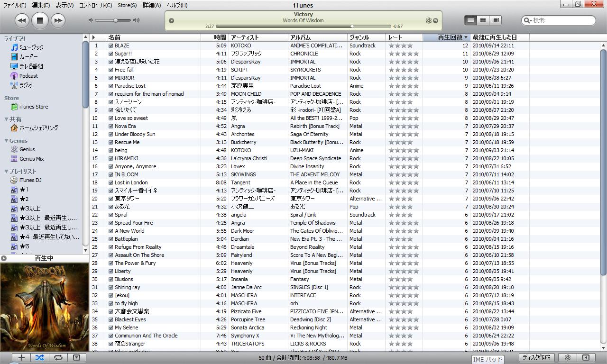Seek in the Victory song progress bar

click(303, 27)
